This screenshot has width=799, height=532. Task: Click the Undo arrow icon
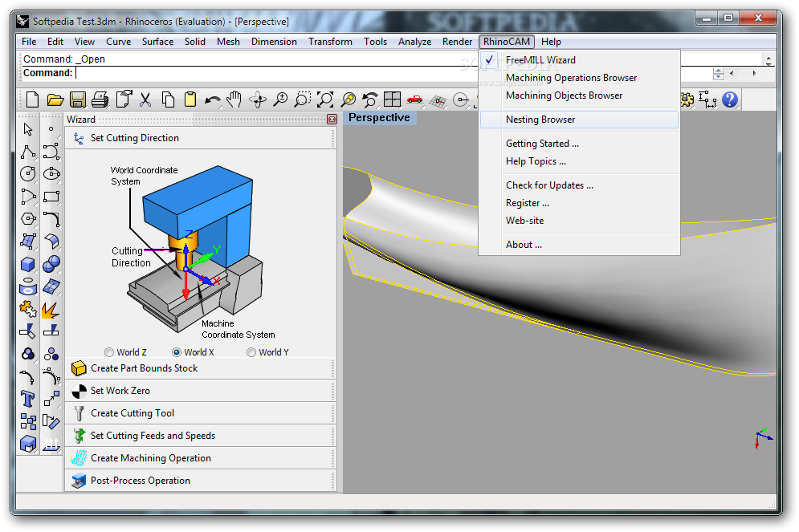[213, 99]
